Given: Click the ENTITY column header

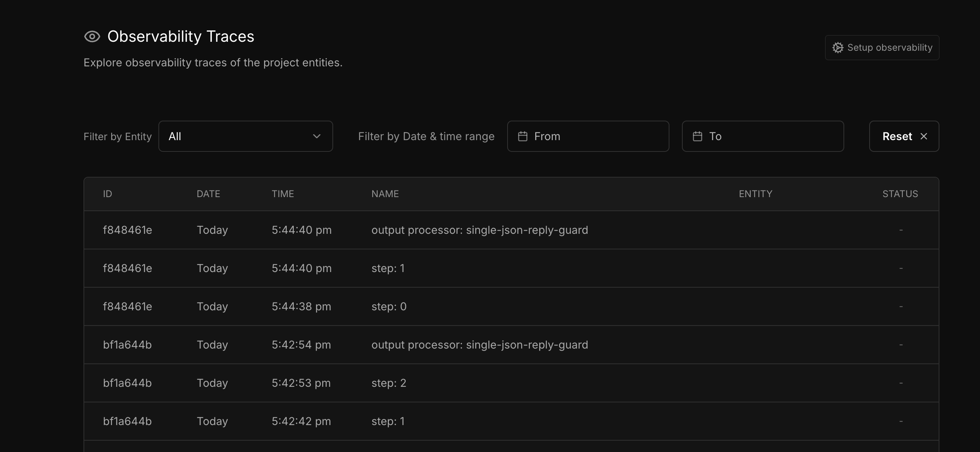Looking at the screenshot, I should pos(755,194).
